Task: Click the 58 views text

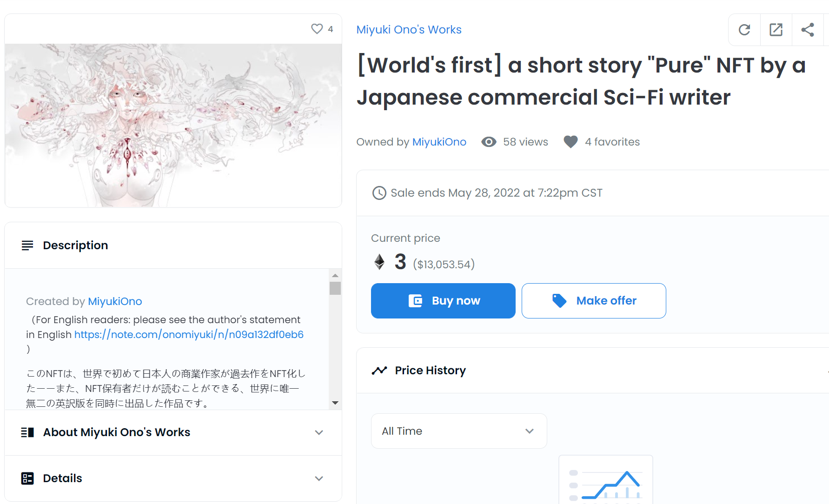Action: pos(525,142)
